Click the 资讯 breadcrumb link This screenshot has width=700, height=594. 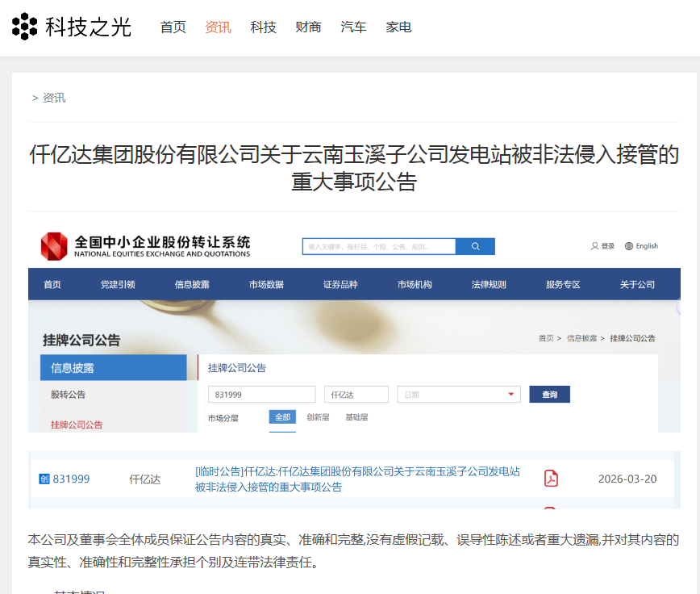(54, 98)
